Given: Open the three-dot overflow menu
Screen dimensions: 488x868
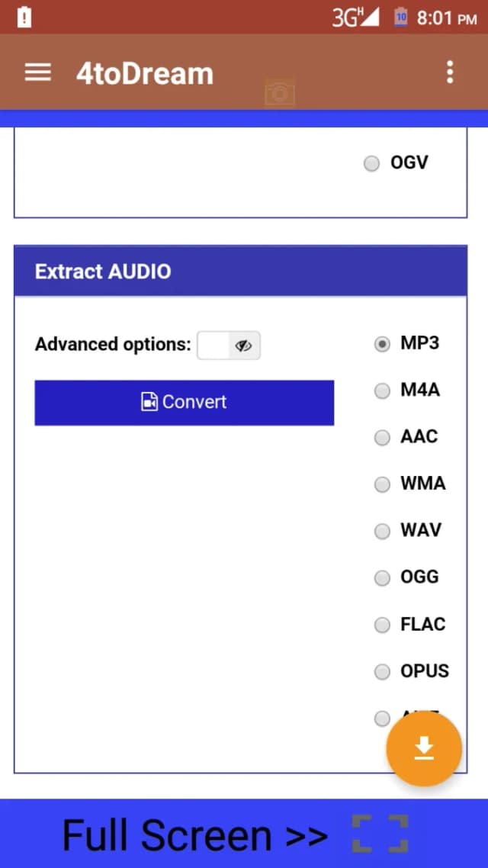Looking at the screenshot, I should [450, 72].
